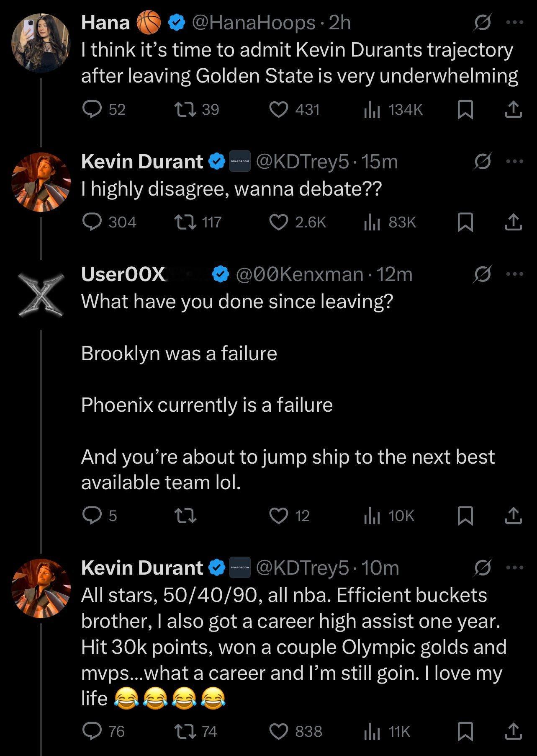The width and height of the screenshot is (537, 756).
Task: Share Hana's tweet
Action: 513,110
